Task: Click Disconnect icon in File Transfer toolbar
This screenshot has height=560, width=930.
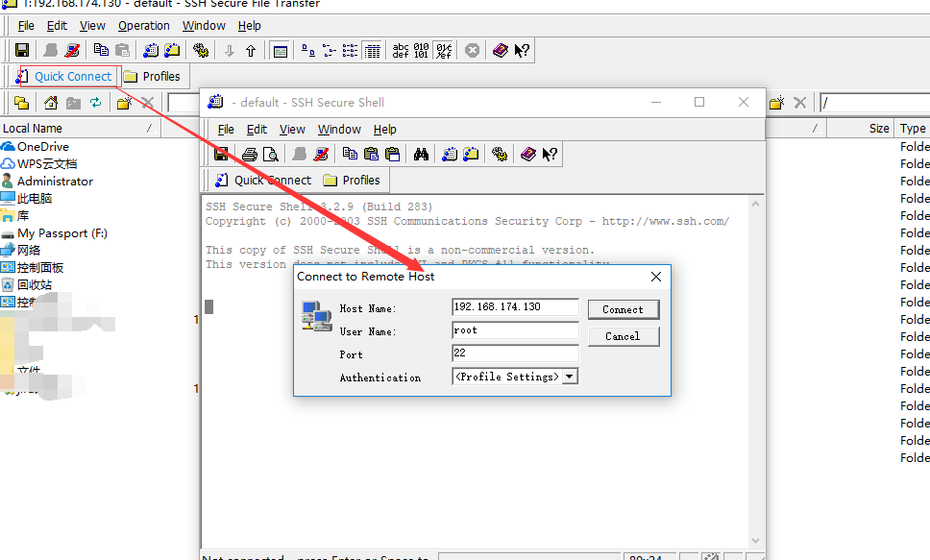Action: [72, 50]
